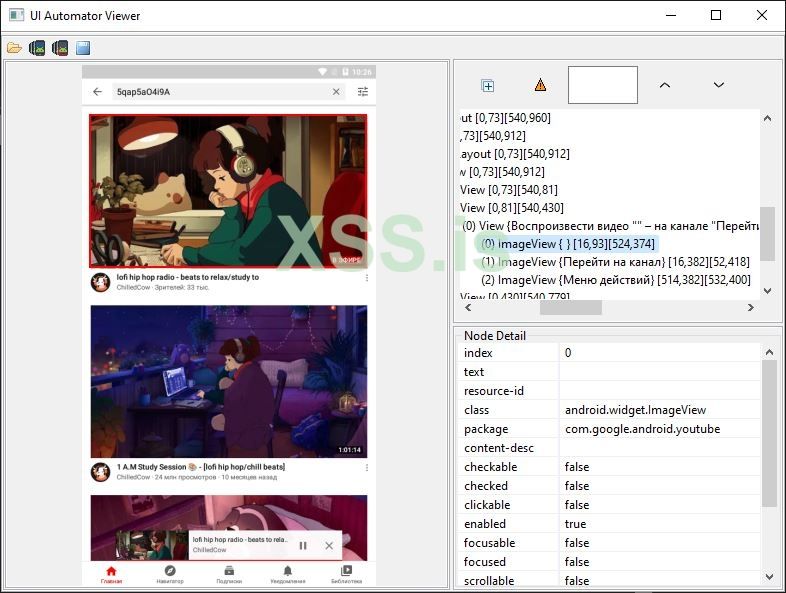Screen dimensions: 786x593
Task: Click the tree horizontal scrollbar thumb
Action: click(570, 307)
